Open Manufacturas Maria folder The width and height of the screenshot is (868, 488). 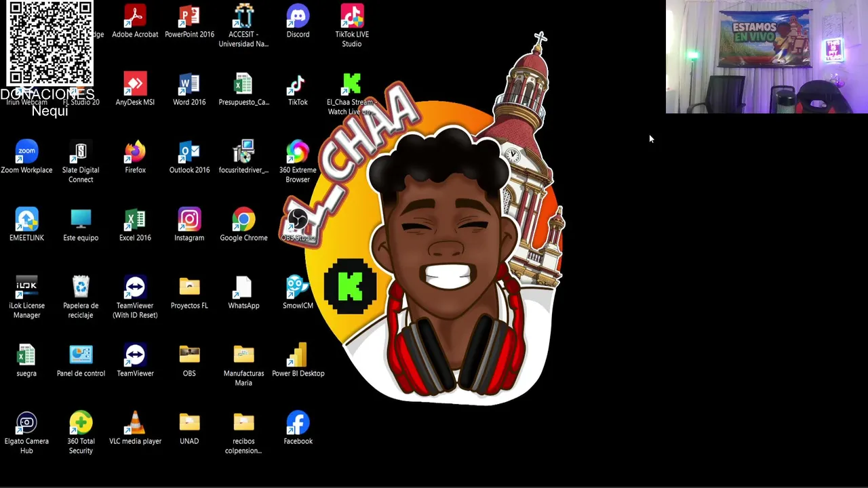[x=243, y=365]
